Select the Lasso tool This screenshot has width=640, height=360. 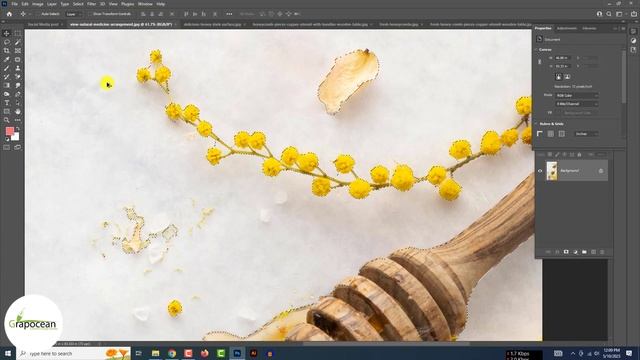tap(7, 42)
